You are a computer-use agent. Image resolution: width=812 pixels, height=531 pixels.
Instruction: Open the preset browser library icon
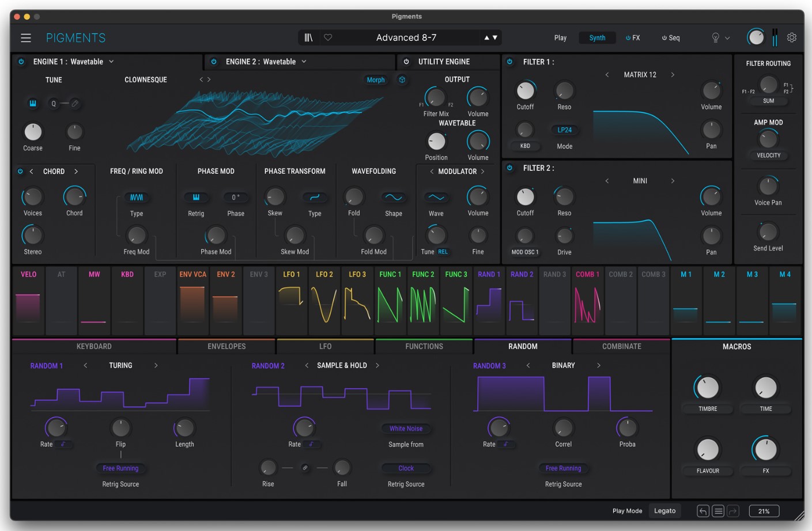click(309, 37)
